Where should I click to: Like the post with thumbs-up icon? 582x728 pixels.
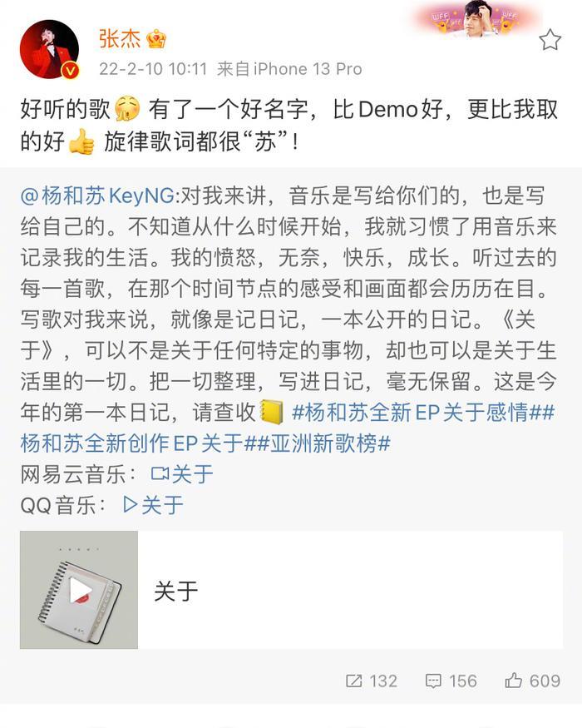click(x=513, y=681)
